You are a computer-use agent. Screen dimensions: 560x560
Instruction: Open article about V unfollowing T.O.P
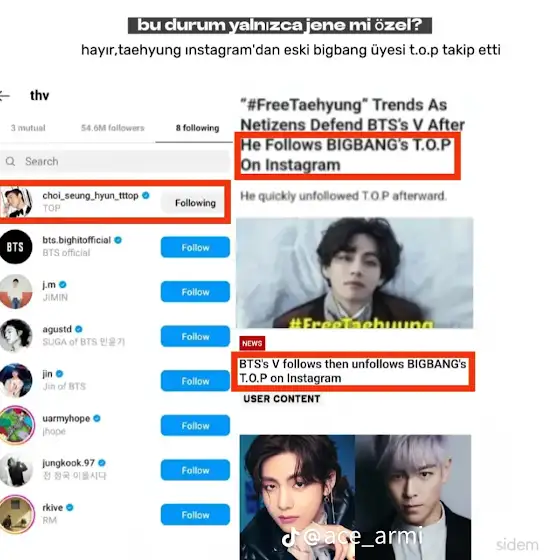[x=352, y=371]
